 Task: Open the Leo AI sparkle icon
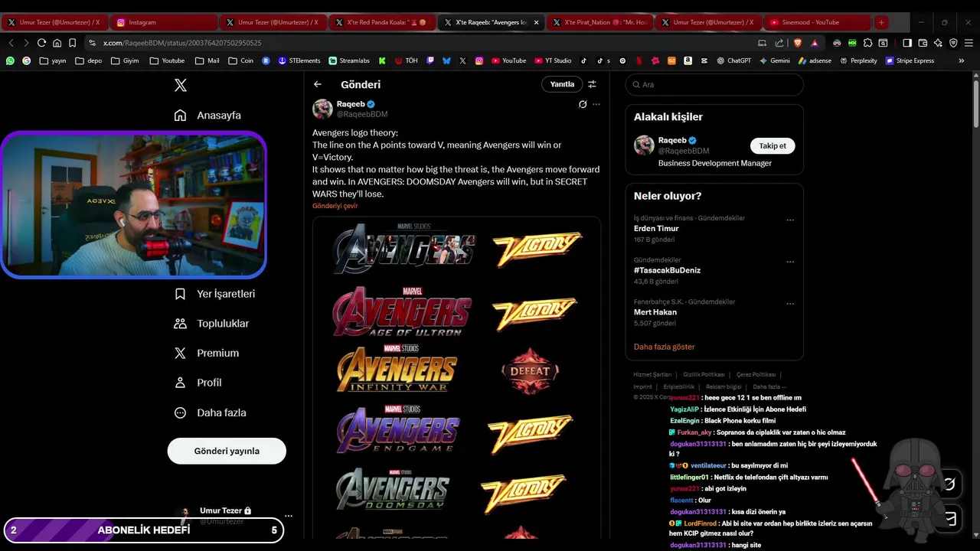click(x=938, y=43)
